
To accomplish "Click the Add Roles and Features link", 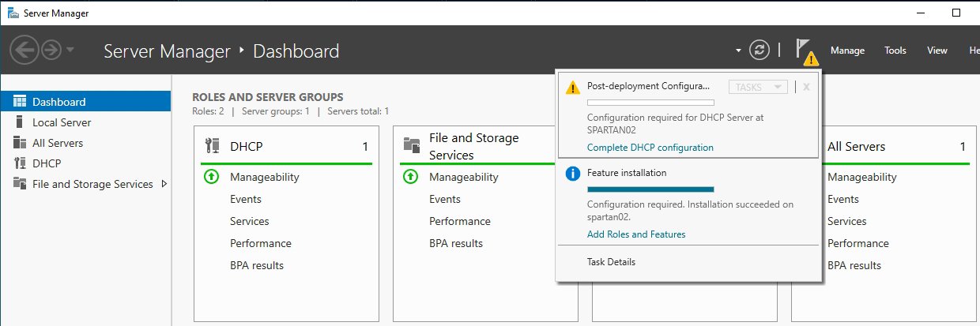I will point(636,234).
